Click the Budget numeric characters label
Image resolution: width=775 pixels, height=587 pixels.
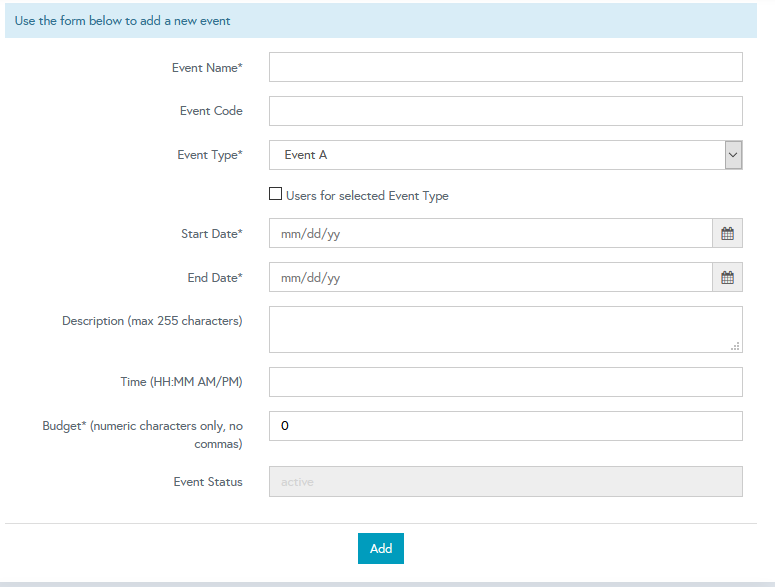click(142, 434)
